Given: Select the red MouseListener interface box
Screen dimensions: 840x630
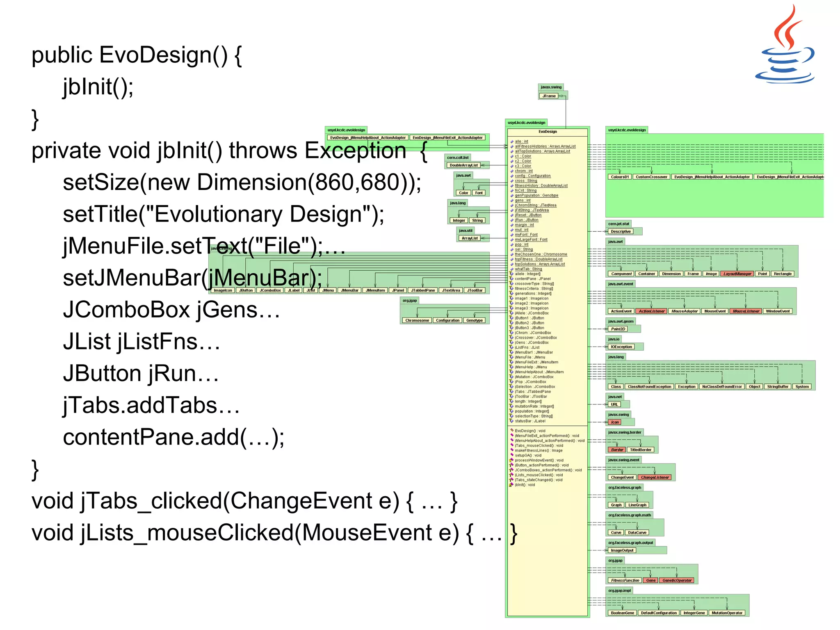Looking at the screenshot, I should click(x=746, y=311).
